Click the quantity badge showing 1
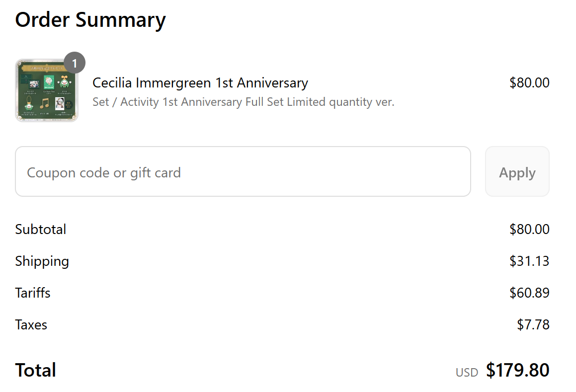576x392 pixels. coord(75,63)
